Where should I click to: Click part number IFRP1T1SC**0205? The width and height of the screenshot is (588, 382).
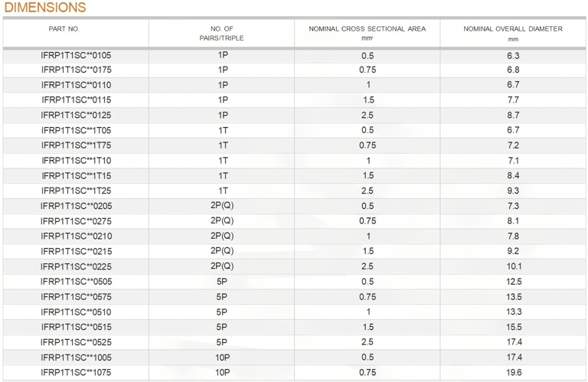pyautogui.click(x=76, y=206)
